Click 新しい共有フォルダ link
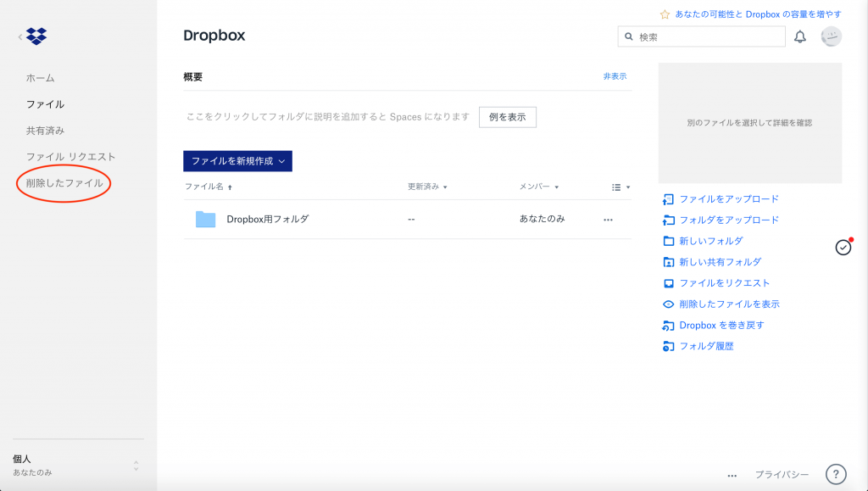Screen dimensions: 868x491 pyautogui.click(x=721, y=262)
